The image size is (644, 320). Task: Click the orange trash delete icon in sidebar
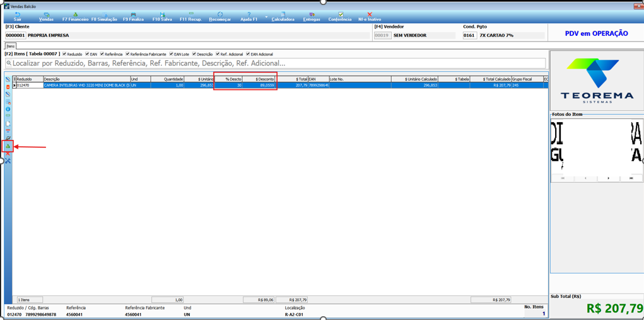click(x=8, y=86)
